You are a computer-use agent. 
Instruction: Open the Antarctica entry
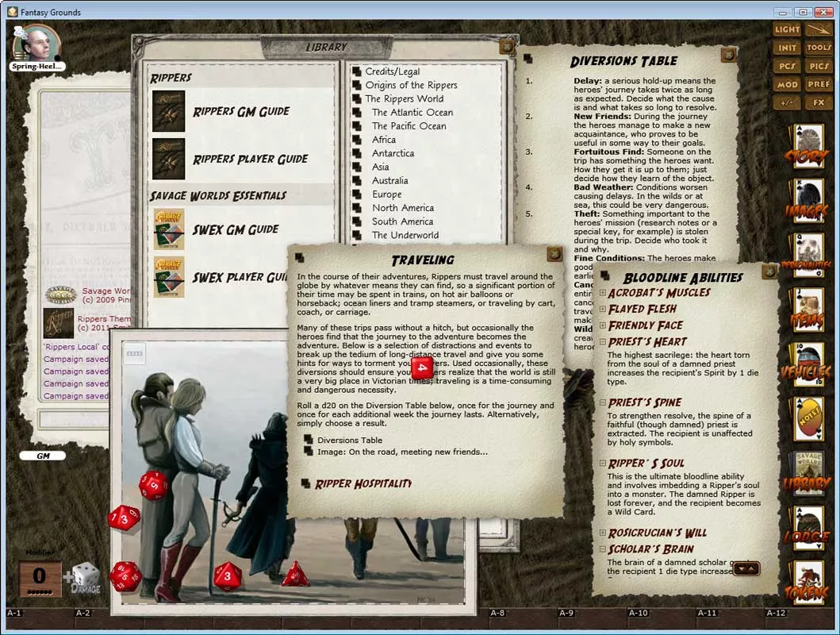pyautogui.click(x=384, y=153)
